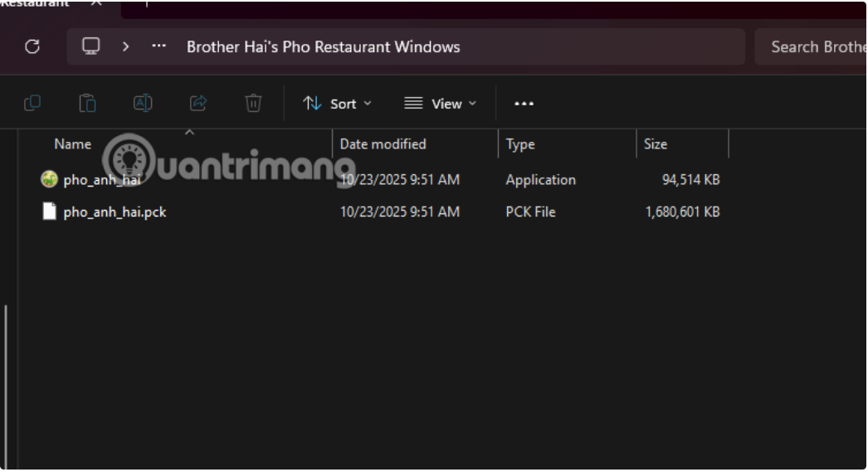This screenshot has width=868, height=472.
Task: Sort by the Type column header
Action: (x=520, y=144)
